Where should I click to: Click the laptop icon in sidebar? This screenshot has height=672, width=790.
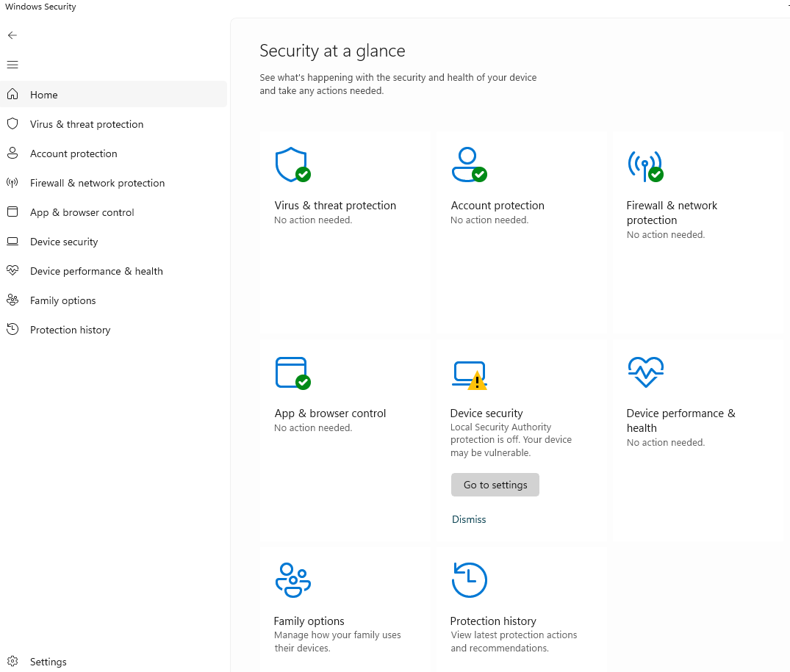coord(12,241)
